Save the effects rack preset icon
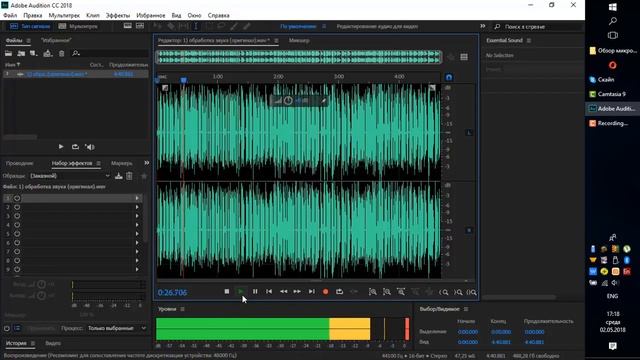This screenshot has height=360, width=640. [x=119, y=176]
